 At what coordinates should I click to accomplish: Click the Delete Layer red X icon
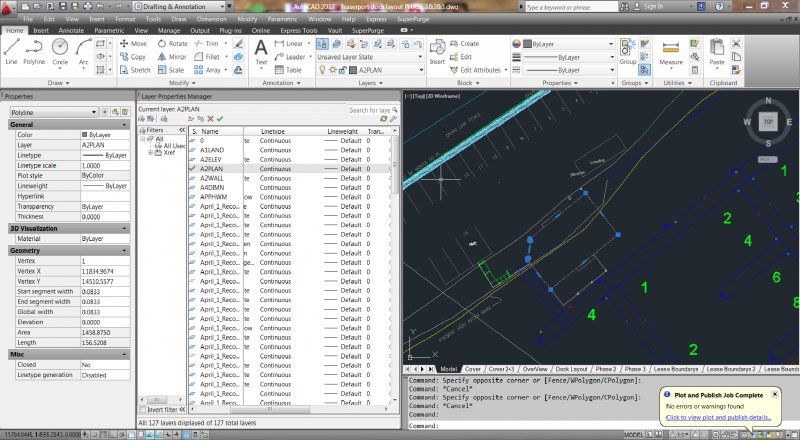click(209, 119)
